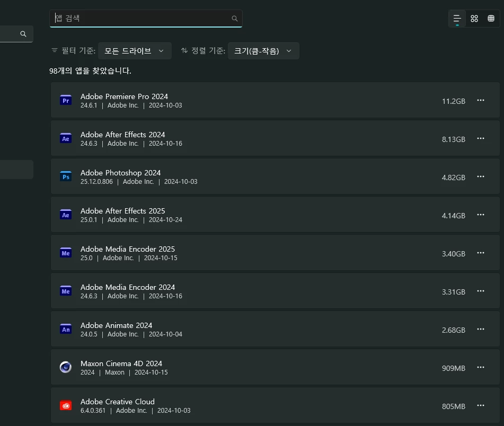Image resolution: width=504 pixels, height=426 pixels.
Task: Click the 11.2GB size value
Action: [x=454, y=101]
